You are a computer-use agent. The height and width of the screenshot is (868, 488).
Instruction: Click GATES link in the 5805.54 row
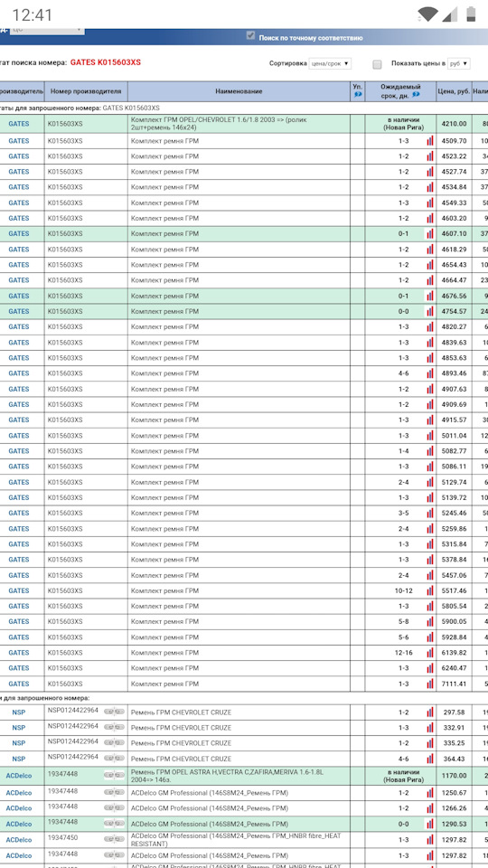[19, 606]
